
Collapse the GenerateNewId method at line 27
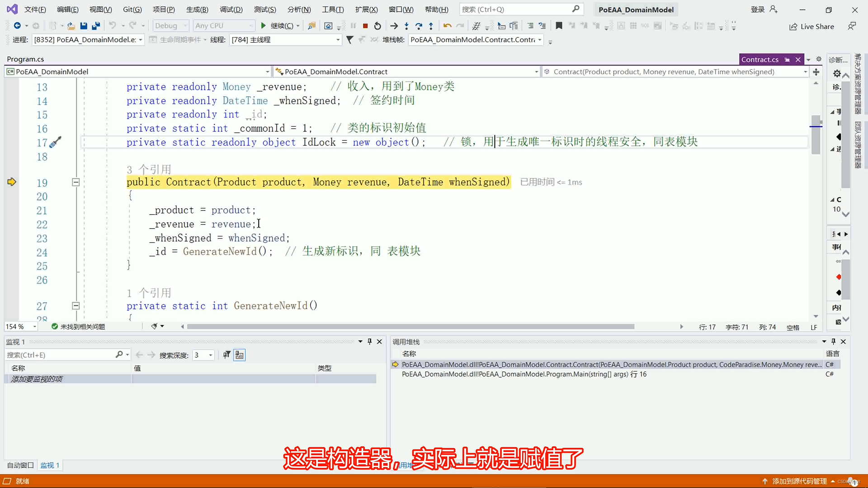(x=76, y=306)
